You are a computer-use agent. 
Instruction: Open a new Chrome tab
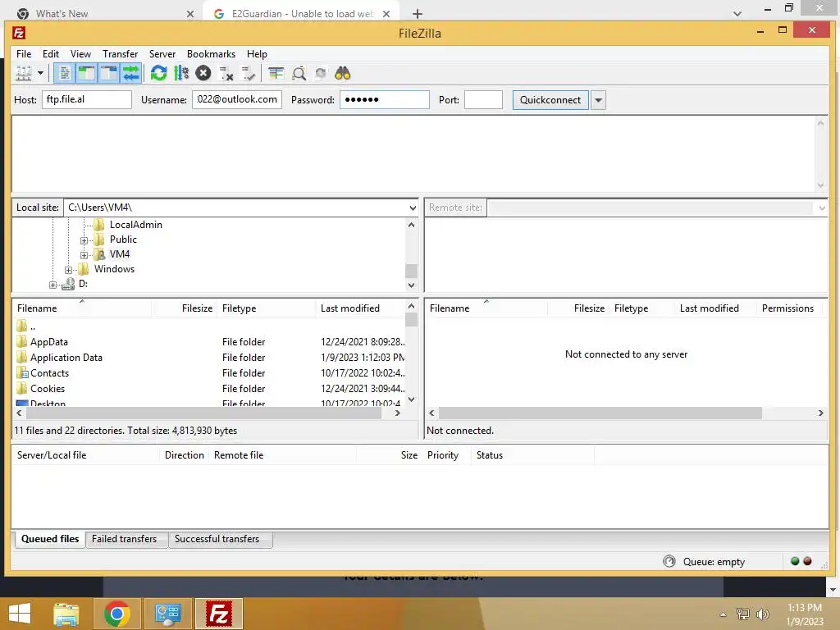pos(418,14)
